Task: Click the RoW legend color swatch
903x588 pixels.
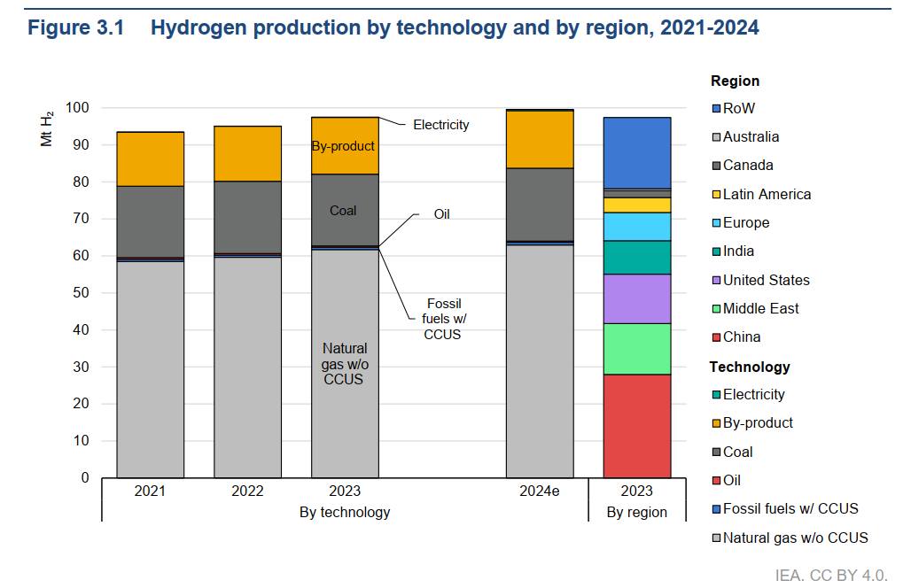Action: pos(716,109)
